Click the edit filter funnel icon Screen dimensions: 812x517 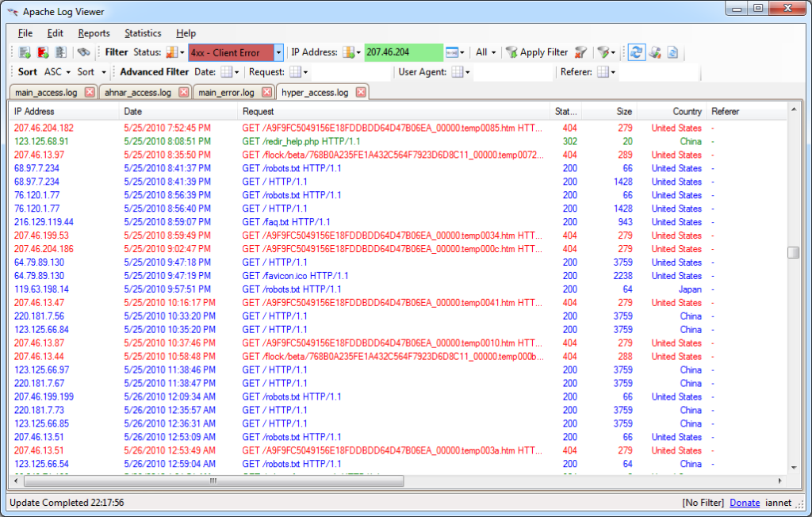click(603, 52)
